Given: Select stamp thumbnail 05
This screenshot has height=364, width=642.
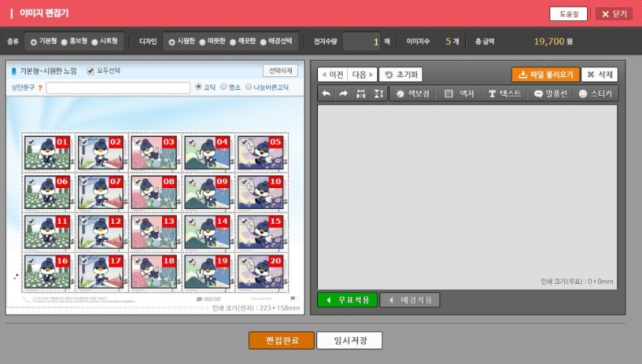Looking at the screenshot, I should point(260,153).
